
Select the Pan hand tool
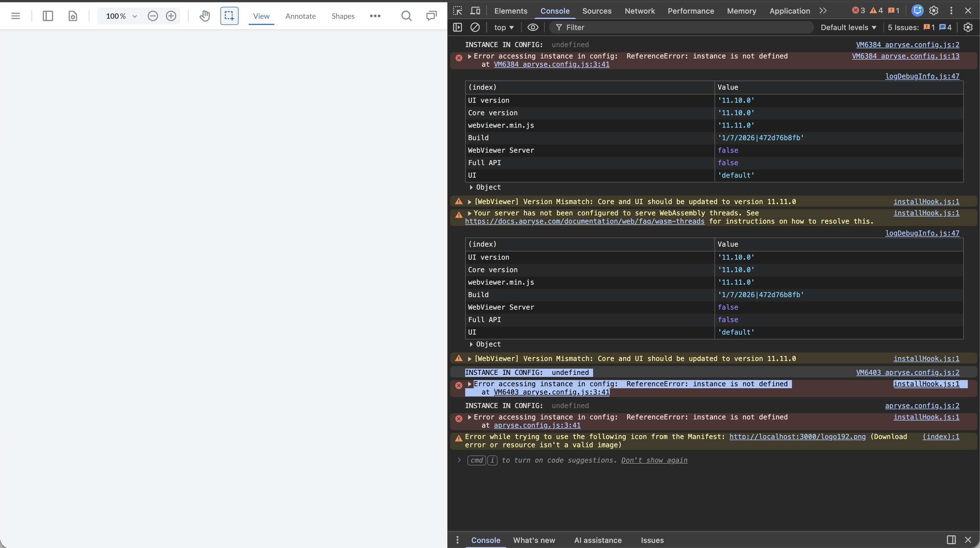[x=205, y=16]
